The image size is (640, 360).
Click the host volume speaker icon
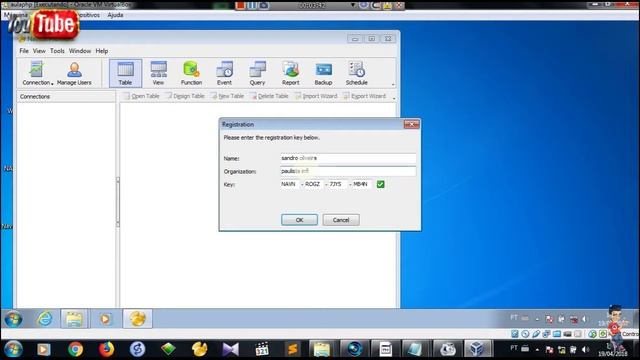point(586,350)
